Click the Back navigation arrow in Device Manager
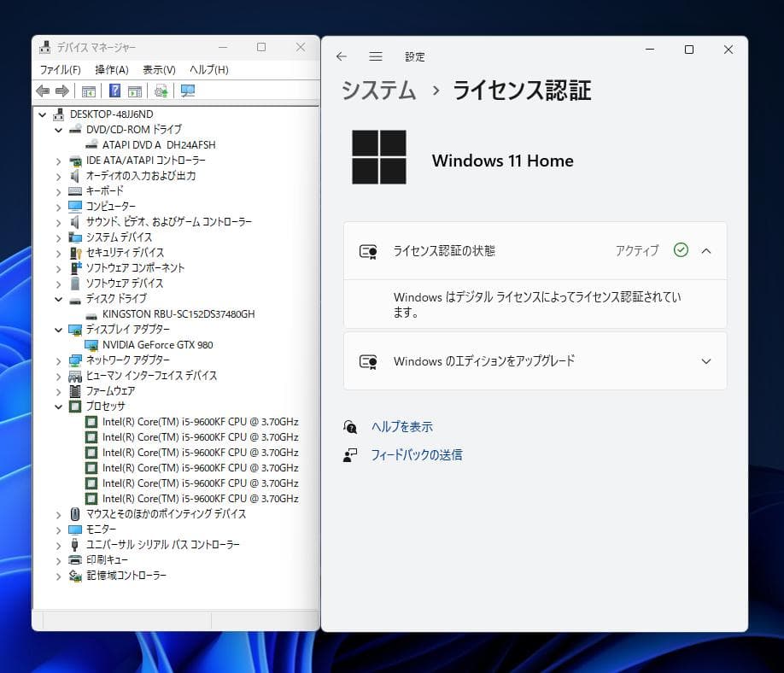 (x=42, y=91)
